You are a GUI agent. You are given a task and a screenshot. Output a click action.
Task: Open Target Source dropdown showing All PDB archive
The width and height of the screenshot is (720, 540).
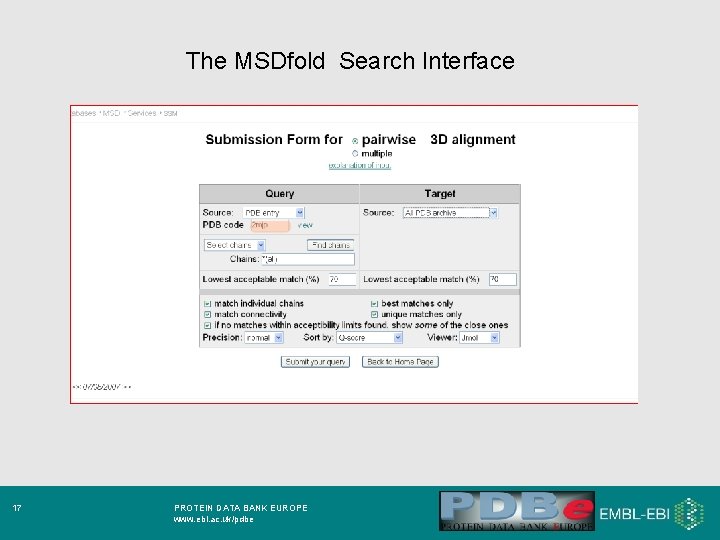(x=450, y=213)
